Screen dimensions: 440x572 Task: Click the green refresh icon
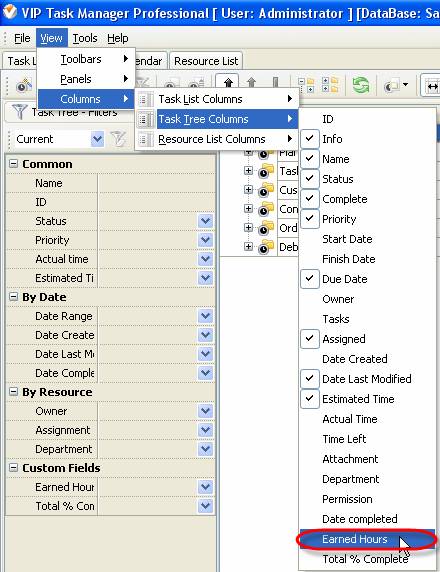click(x=360, y=85)
